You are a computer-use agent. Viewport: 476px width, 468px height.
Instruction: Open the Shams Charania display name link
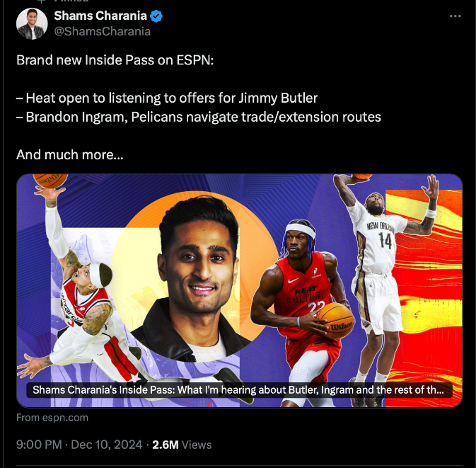tap(100, 16)
